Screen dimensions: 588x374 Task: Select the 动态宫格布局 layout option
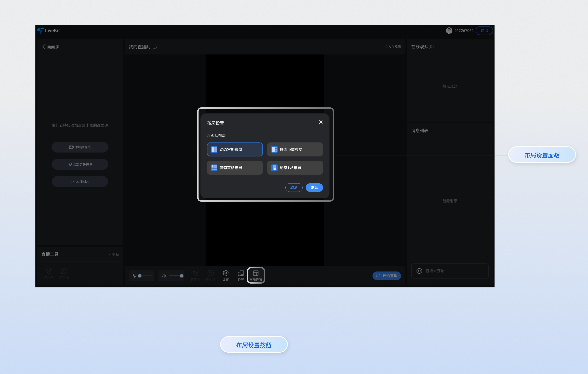tap(235, 149)
